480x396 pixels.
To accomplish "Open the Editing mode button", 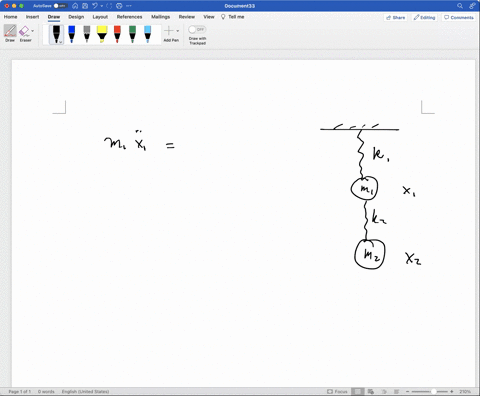I will point(425,18).
